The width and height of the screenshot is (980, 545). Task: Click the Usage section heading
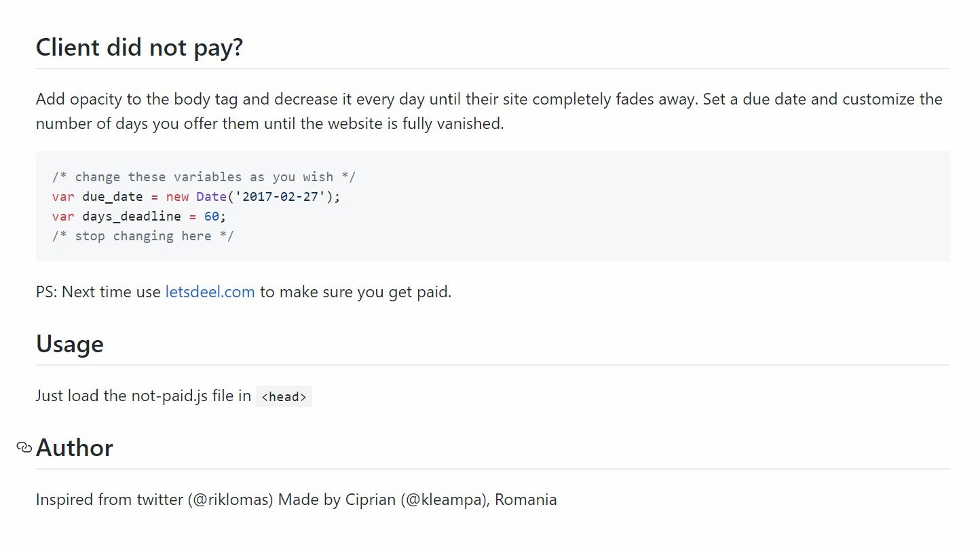(70, 344)
